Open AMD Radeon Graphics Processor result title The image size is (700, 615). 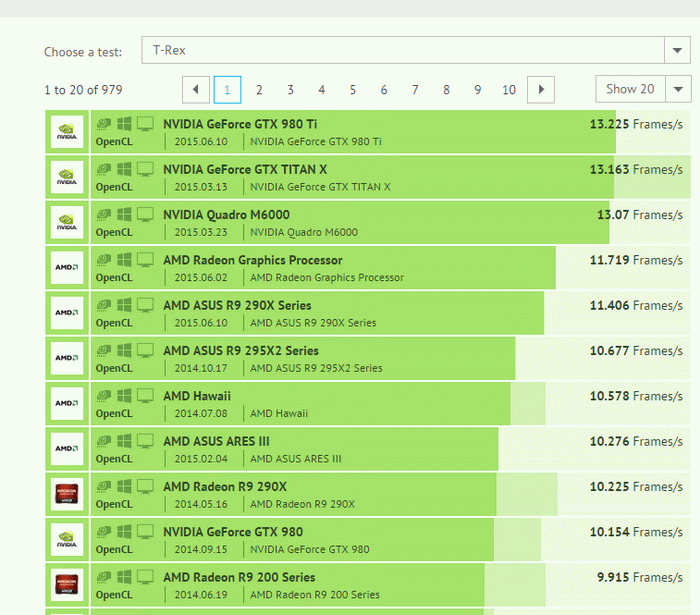pos(253,260)
